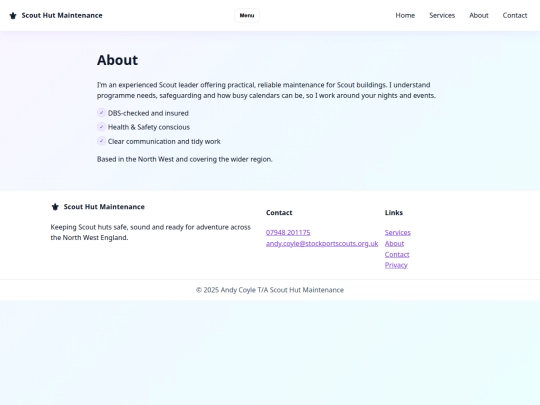Click text Clear communication and tidy work
Image resolution: width=540 pixels, height=405 pixels.
(x=164, y=141)
